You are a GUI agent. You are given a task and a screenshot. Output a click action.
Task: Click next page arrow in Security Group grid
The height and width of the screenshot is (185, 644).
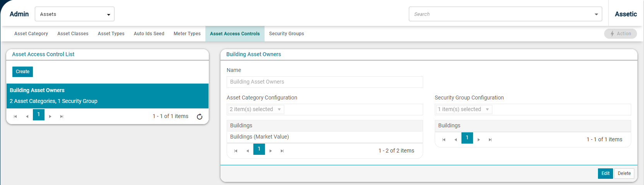[479, 140]
